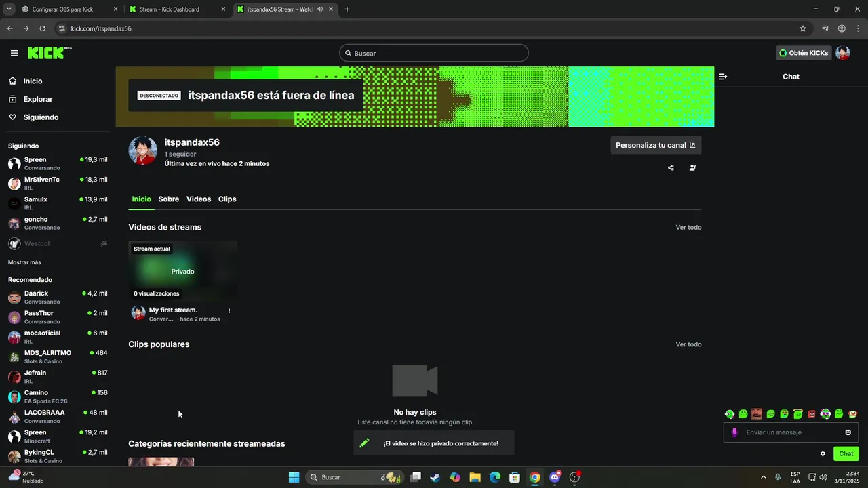The image size is (868, 488).
Task: Show hidden system tray icons
Action: click(763, 477)
